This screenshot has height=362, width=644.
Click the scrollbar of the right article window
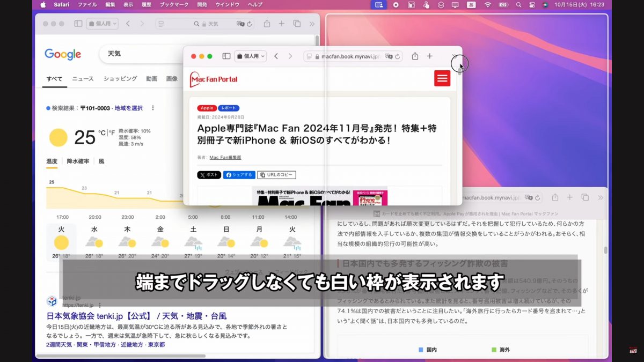[x=606, y=249]
